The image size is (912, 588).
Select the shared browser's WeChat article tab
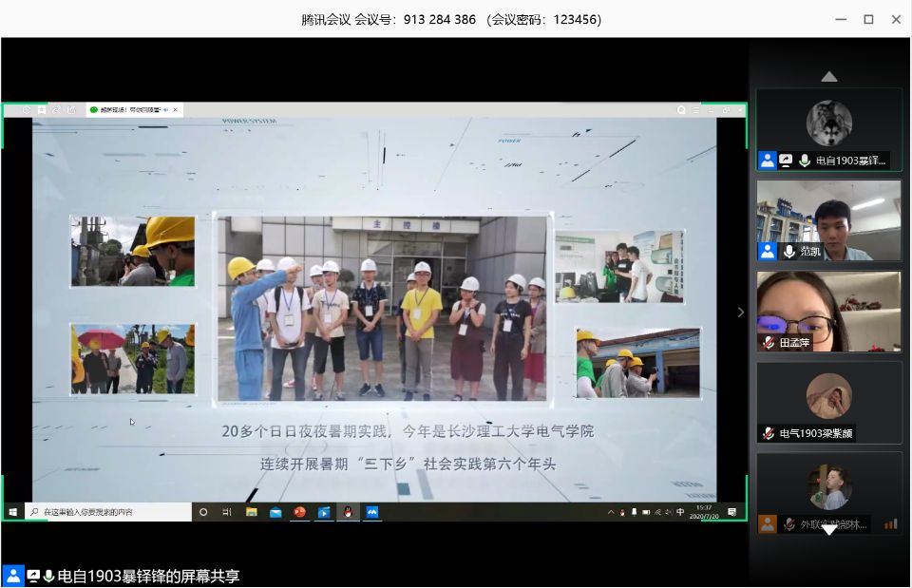point(126,110)
